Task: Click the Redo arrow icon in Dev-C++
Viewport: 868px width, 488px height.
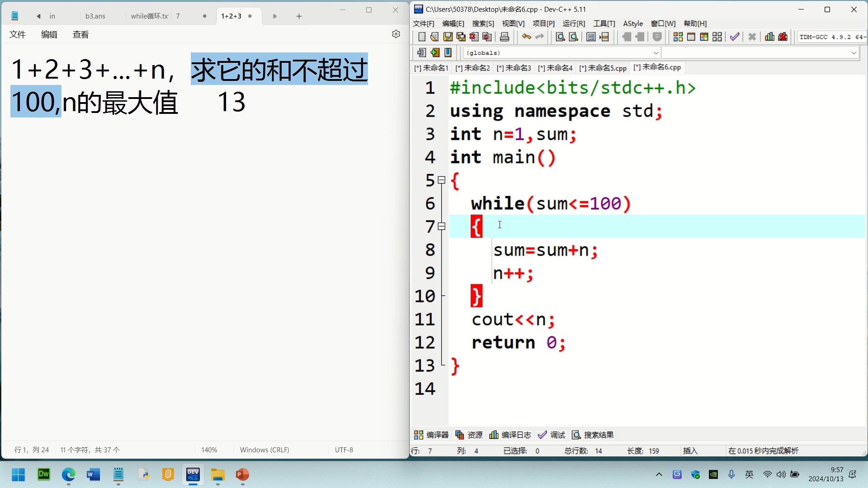Action: click(539, 37)
